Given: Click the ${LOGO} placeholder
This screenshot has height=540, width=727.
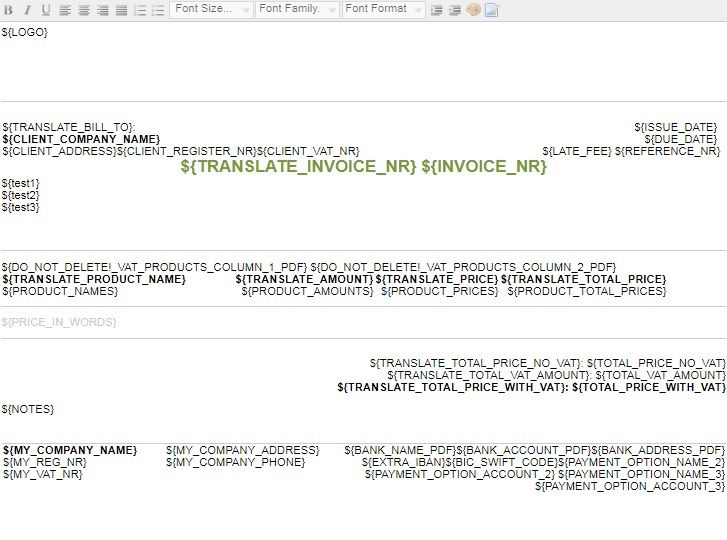Looking at the screenshot, I should [x=25, y=32].
